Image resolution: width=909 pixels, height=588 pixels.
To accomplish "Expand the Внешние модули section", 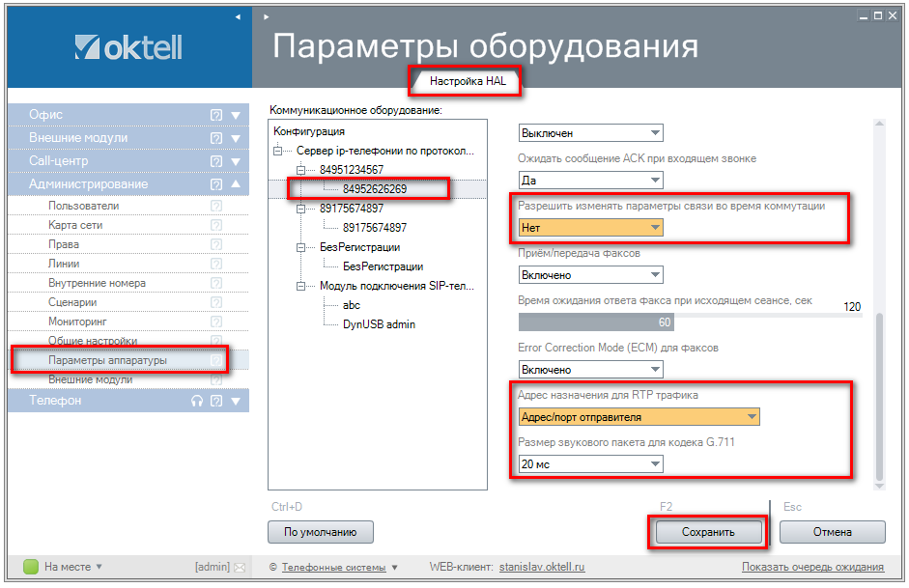I will [237, 138].
